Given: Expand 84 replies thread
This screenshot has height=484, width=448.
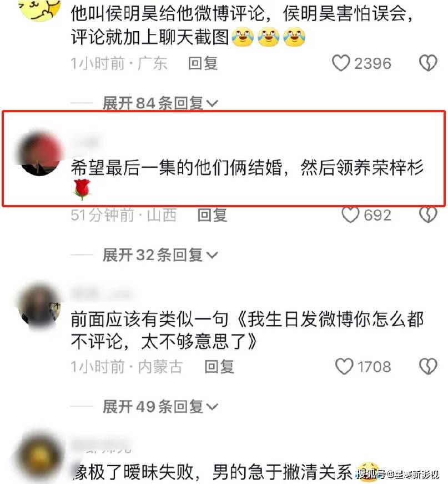Looking at the screenshot, I should pos(160,103).
